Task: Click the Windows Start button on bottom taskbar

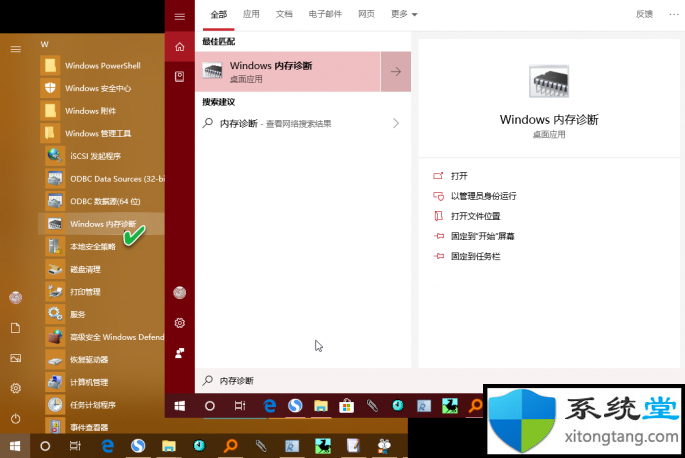Action: [x=15, y=446]
